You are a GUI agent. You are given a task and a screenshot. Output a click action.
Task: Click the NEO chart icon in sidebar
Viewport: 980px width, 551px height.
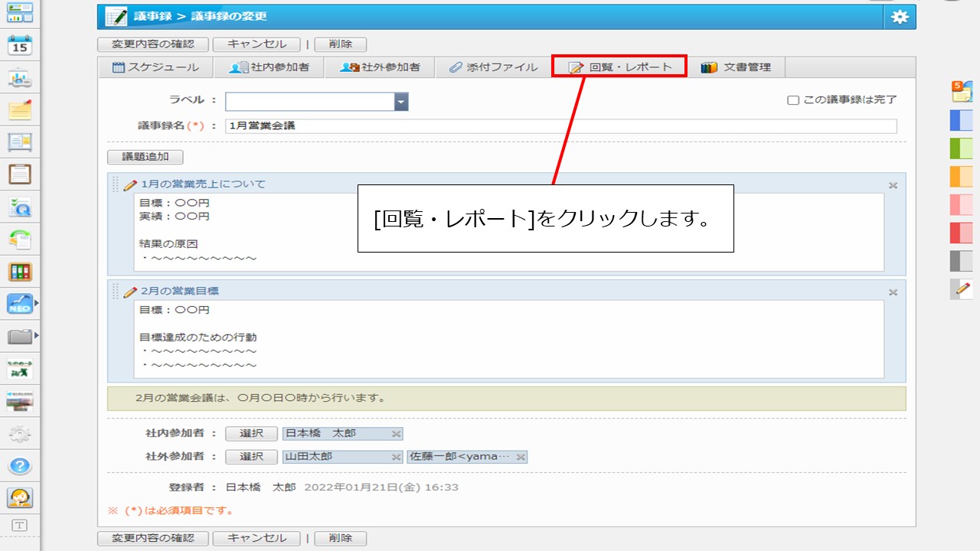tap(19, 305)
